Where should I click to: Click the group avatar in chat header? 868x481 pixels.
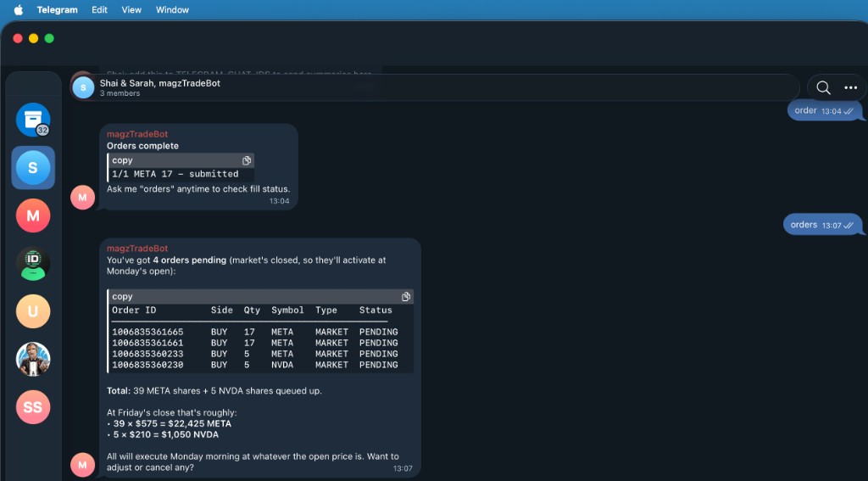[84, 87]
